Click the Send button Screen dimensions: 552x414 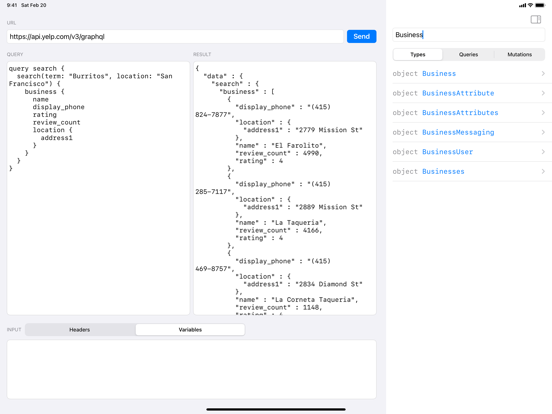(x=362, y=36)
